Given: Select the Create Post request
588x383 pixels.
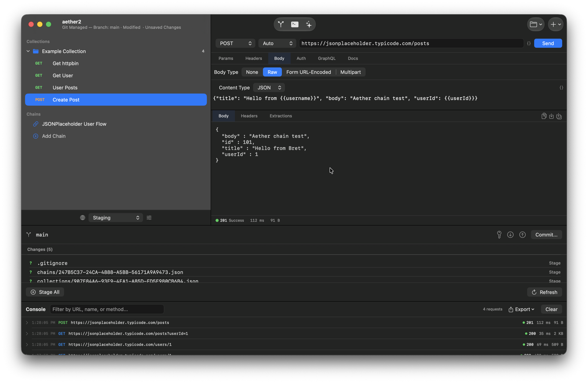Looking at the screenshot, I should (x=116, y=100).
